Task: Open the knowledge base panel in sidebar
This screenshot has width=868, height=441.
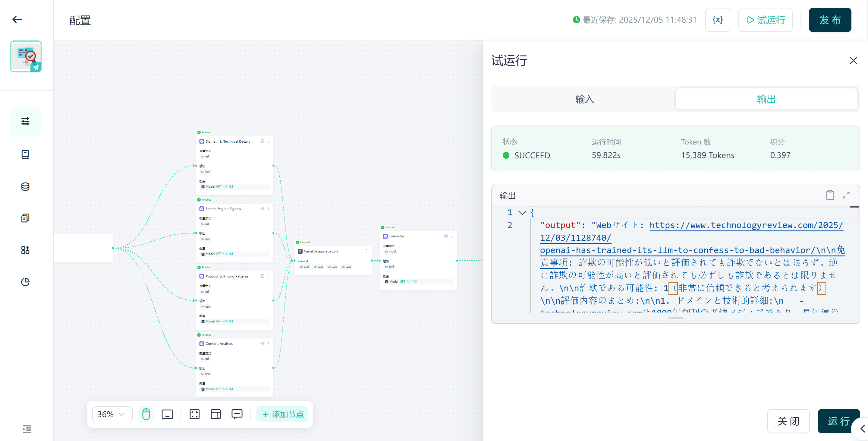Action: pos(25,154)
